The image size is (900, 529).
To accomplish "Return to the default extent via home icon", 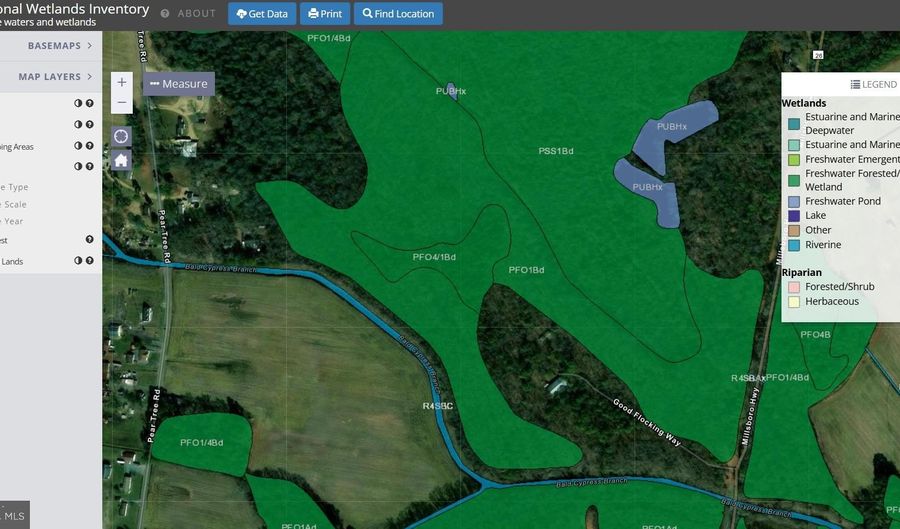I will 121,160.
